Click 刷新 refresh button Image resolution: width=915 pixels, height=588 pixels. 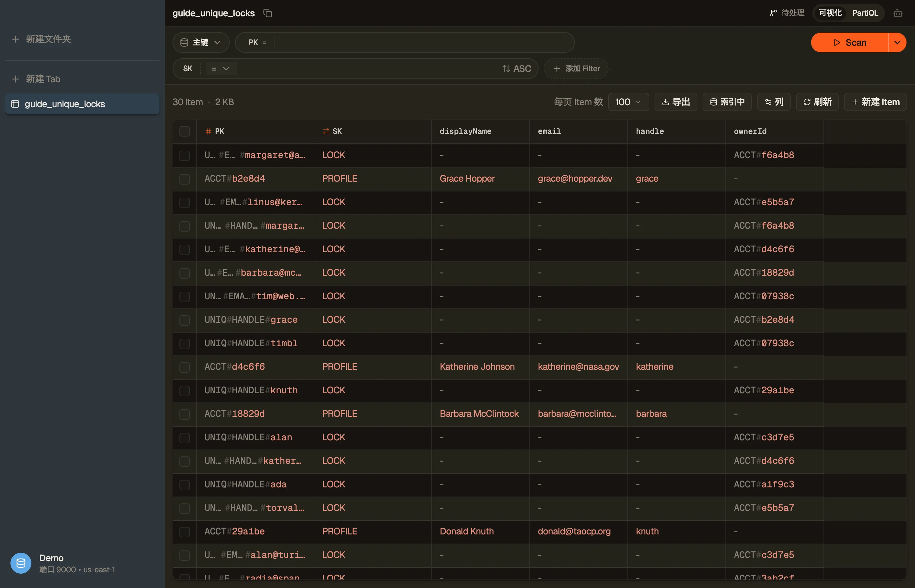[x=817, y=102]
